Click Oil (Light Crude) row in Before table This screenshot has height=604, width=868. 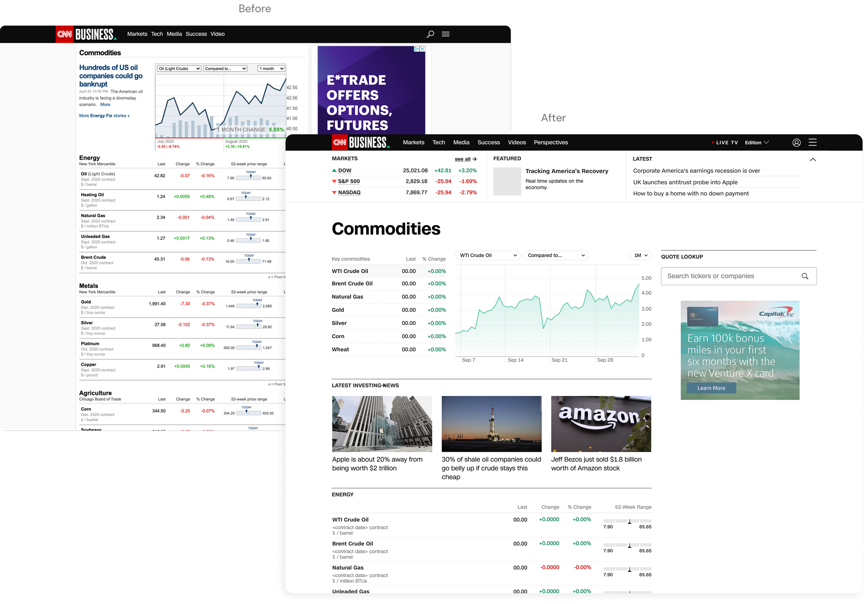point(182,179)
